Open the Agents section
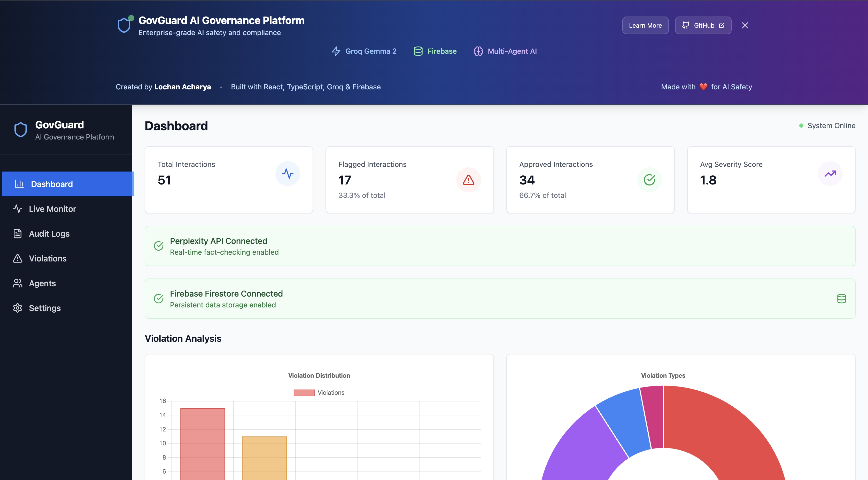This screenshot has width=868, height=480. (x=42, y=283)
